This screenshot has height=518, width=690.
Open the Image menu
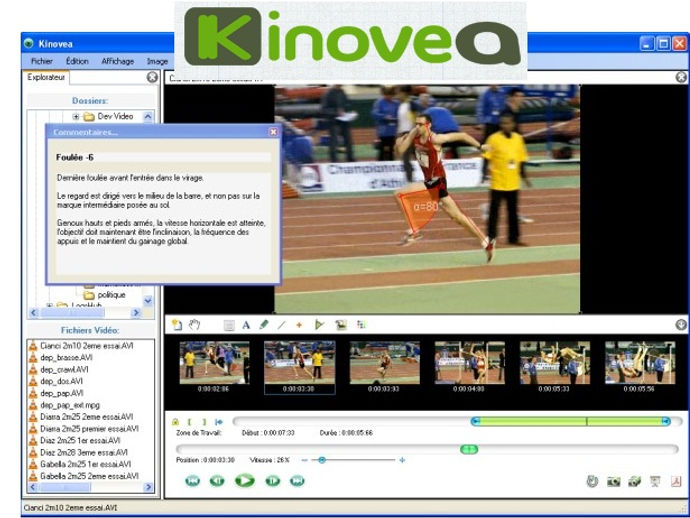(158, 61)
